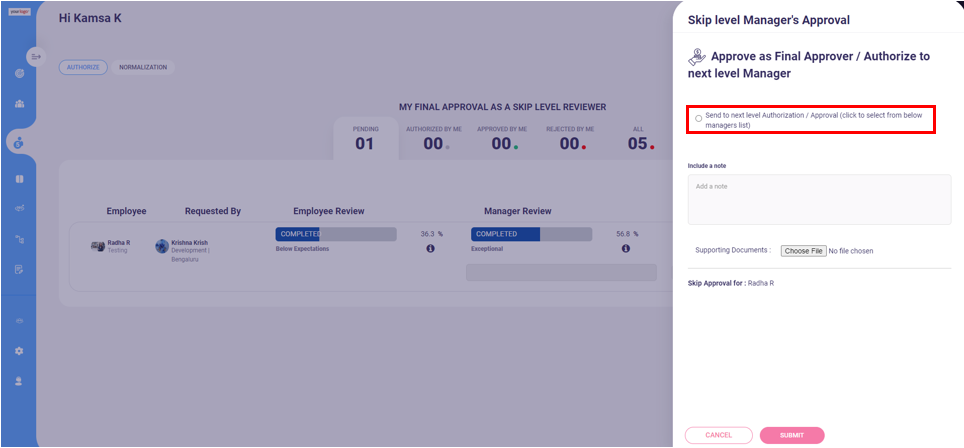Open the settings gear icon in the sidebar
964x448 pixels.
[x=19, y=351]
